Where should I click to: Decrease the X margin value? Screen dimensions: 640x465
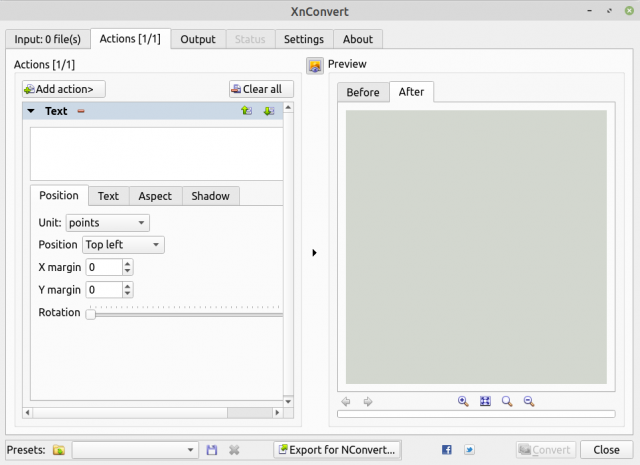[x=128, y=271]
